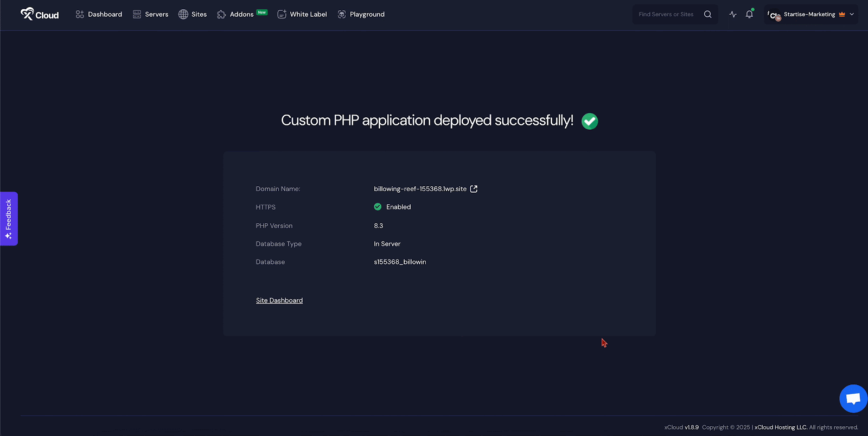The image size is (868, 436).
Task: Click the HTTPS enabled check icon
Action: pos(378,207)
